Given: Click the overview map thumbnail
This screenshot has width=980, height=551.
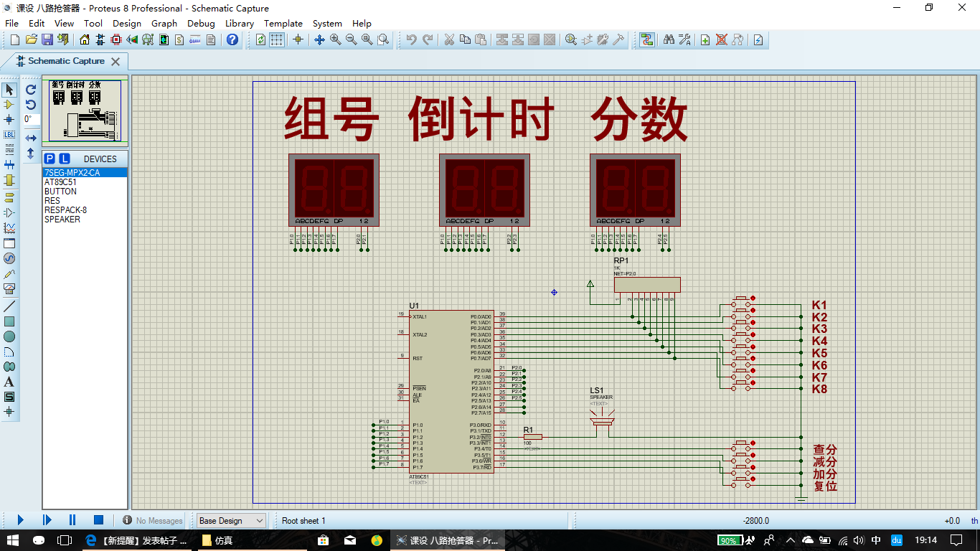Looking at the screenshot, I should [85, 110].
